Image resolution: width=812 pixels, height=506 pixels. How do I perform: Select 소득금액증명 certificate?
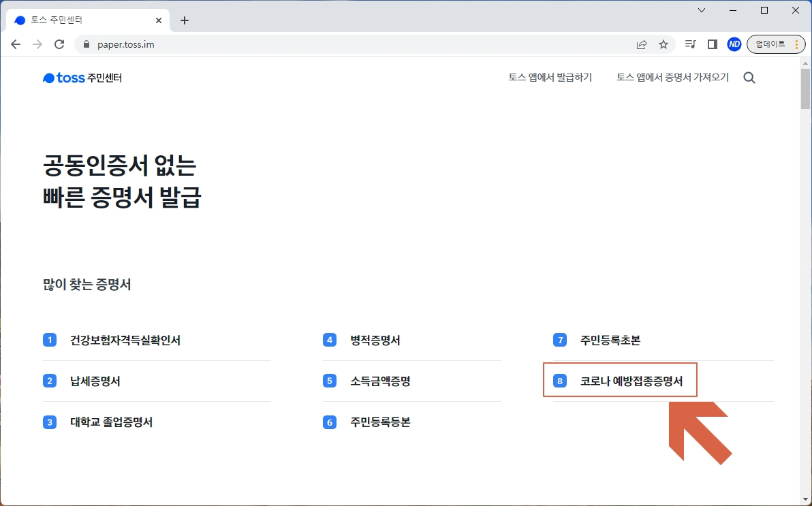point(381,381)
